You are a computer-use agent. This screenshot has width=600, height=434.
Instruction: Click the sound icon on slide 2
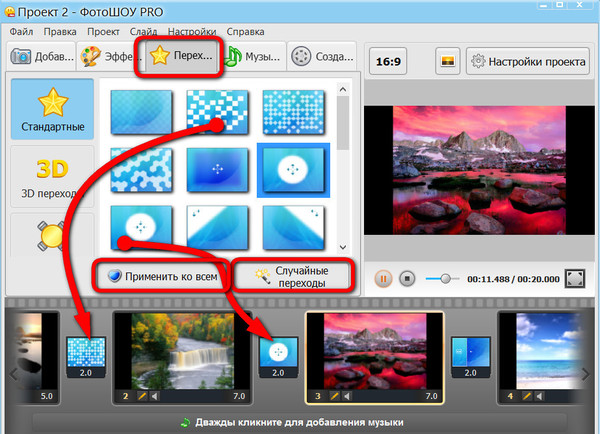(x=154, y=396)
